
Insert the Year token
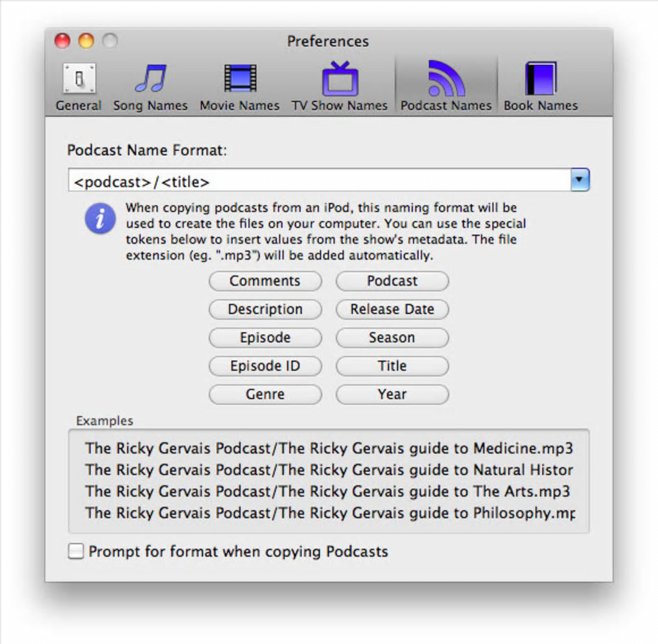(x=392, y=395)
